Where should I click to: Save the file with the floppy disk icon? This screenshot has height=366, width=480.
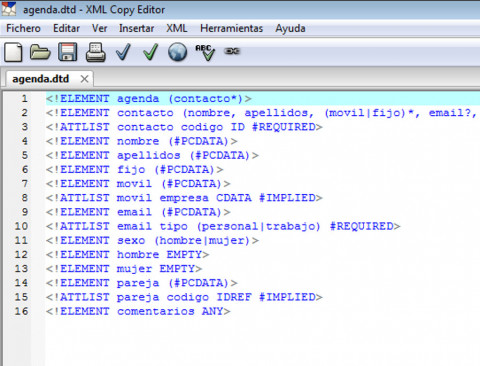[68, 52]
